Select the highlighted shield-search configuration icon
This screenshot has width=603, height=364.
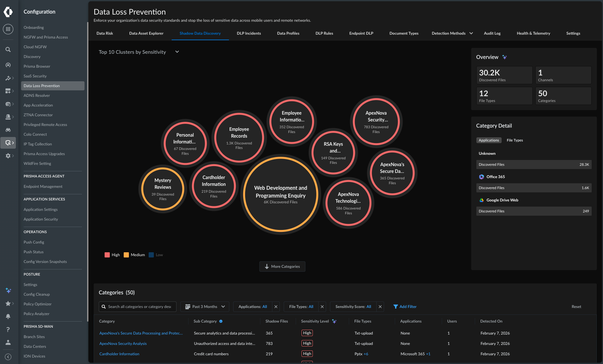pos(8,143)
